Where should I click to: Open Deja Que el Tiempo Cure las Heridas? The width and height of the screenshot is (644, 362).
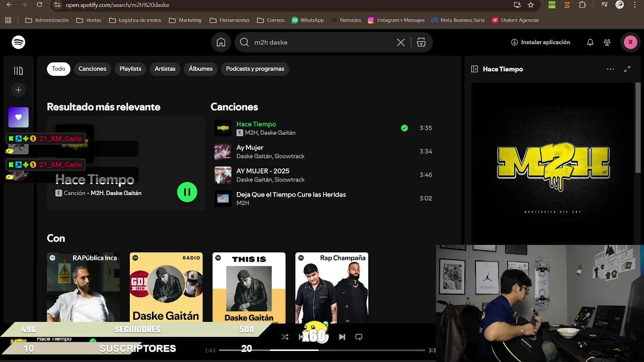click(291, 195)
